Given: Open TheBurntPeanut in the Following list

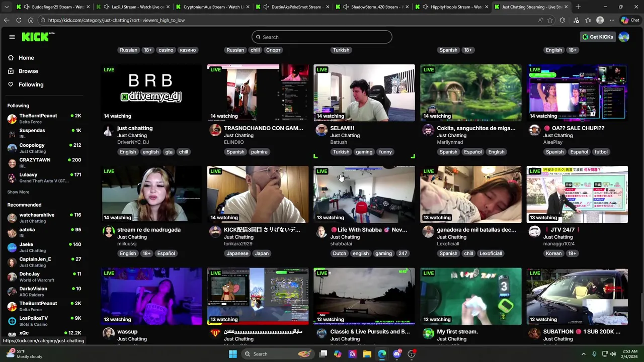Looking at the screenshot, I should point(44,119).
